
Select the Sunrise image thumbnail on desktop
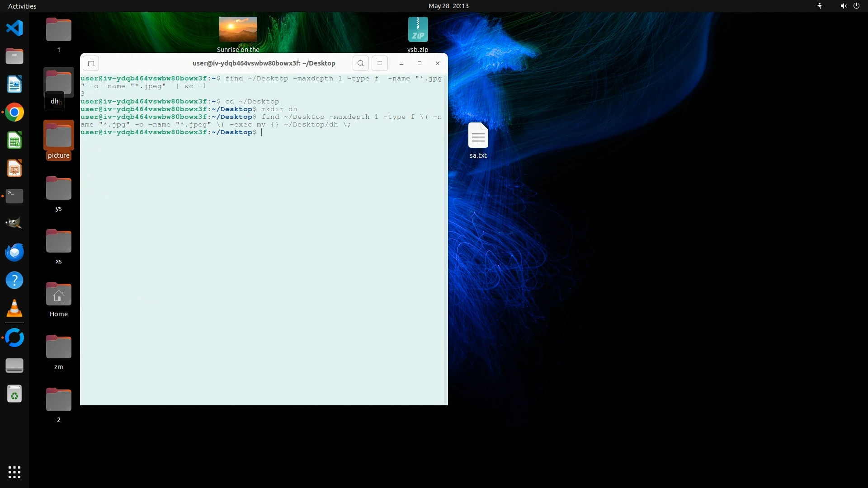coord(238,30)
